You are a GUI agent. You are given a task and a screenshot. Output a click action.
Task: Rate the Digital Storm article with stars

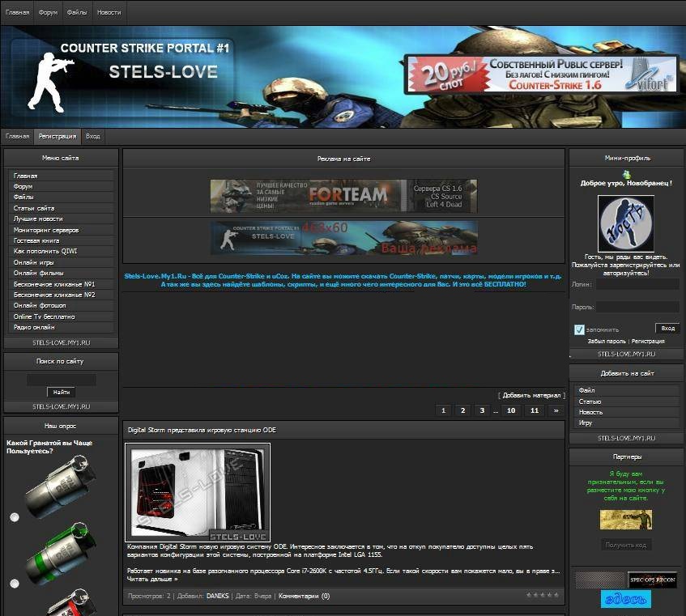(543, 595)
